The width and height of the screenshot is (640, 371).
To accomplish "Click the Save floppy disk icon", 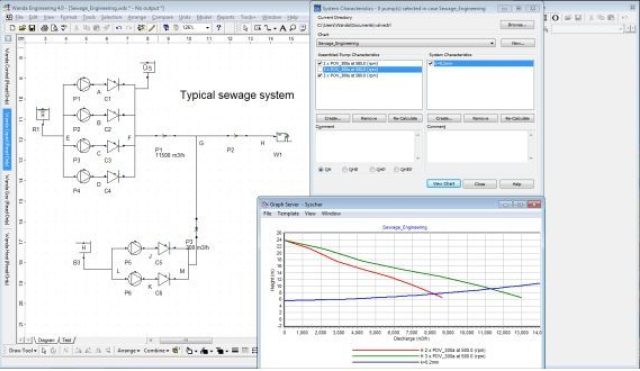I will pyautogui.click(x=31, y=28).
